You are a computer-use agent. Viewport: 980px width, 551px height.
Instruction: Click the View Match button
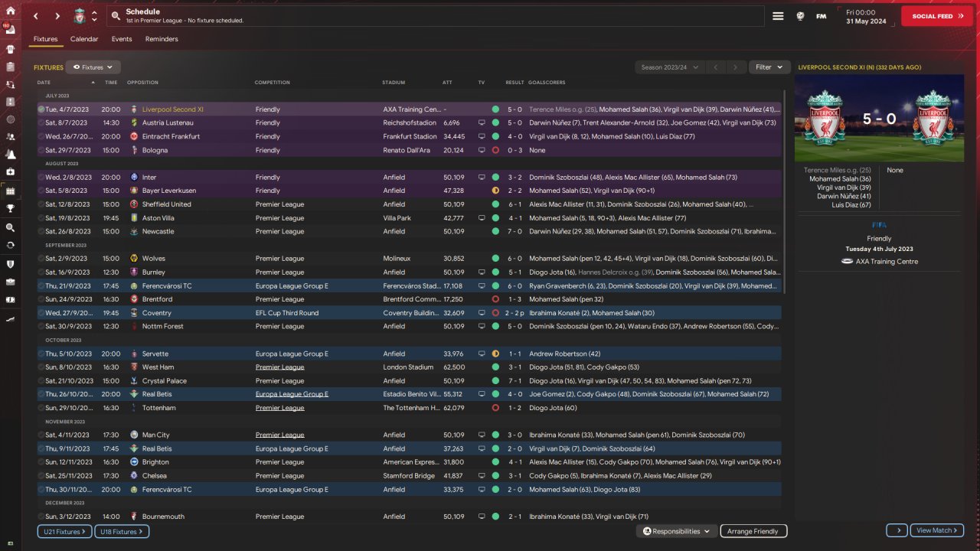pyautogui.click(x=937, y=530)
